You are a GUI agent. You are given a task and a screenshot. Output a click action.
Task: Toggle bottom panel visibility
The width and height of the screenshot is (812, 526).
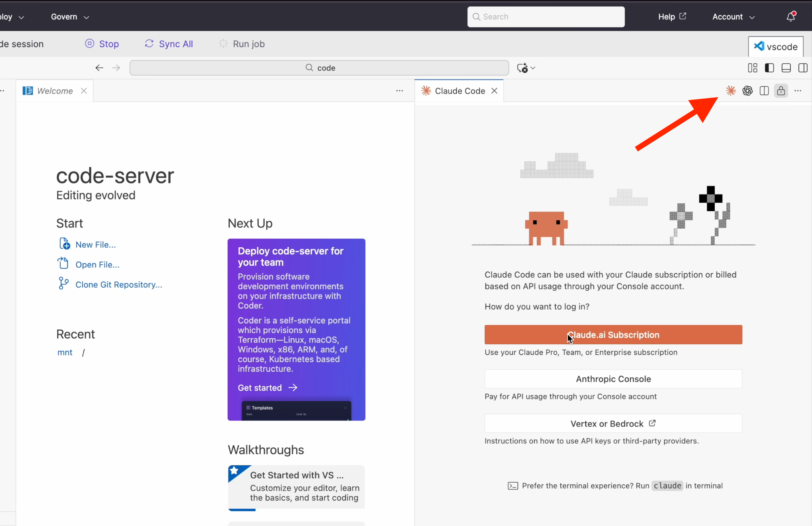tap(786, 68)
